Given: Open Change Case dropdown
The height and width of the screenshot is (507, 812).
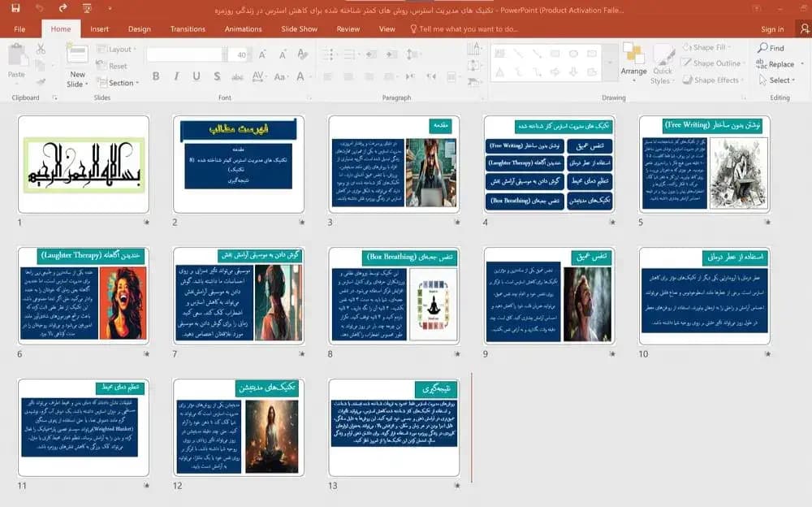Looking at the screenshot, I should coord(280,76).
